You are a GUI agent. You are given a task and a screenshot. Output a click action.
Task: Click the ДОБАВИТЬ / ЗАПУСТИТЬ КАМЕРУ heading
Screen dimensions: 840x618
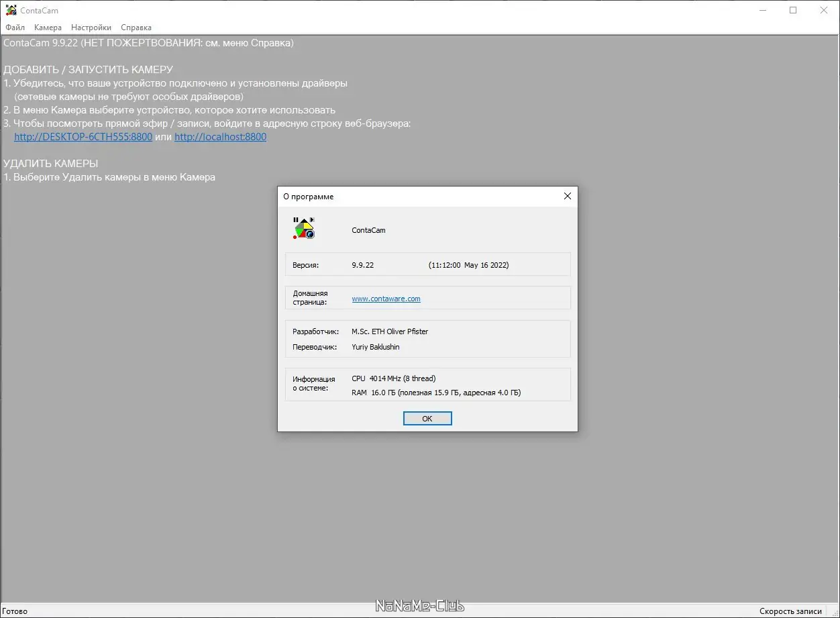click(88, 70)
